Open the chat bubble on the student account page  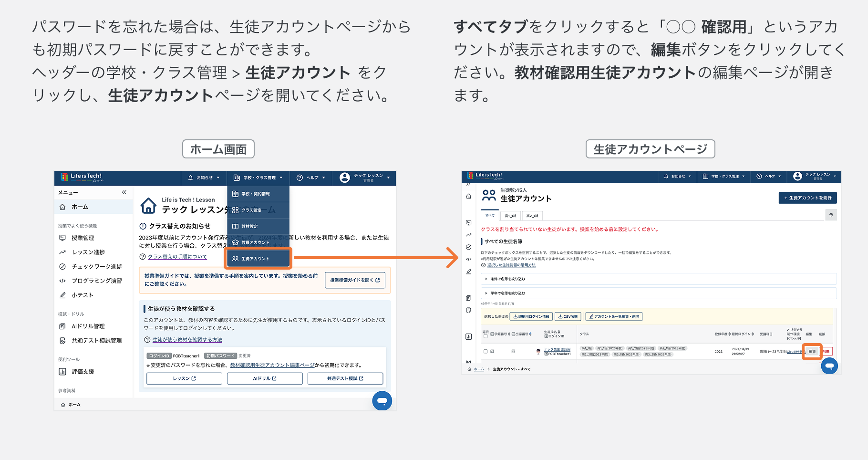point(829,366)
